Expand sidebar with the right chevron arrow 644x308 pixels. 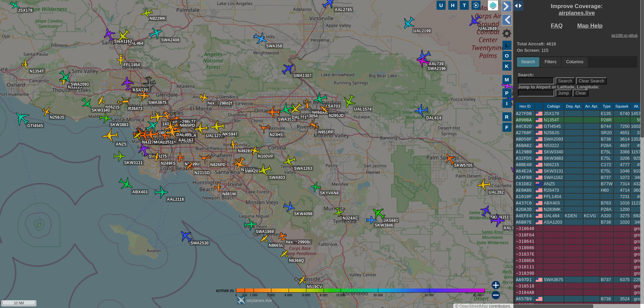pos(507,6)
